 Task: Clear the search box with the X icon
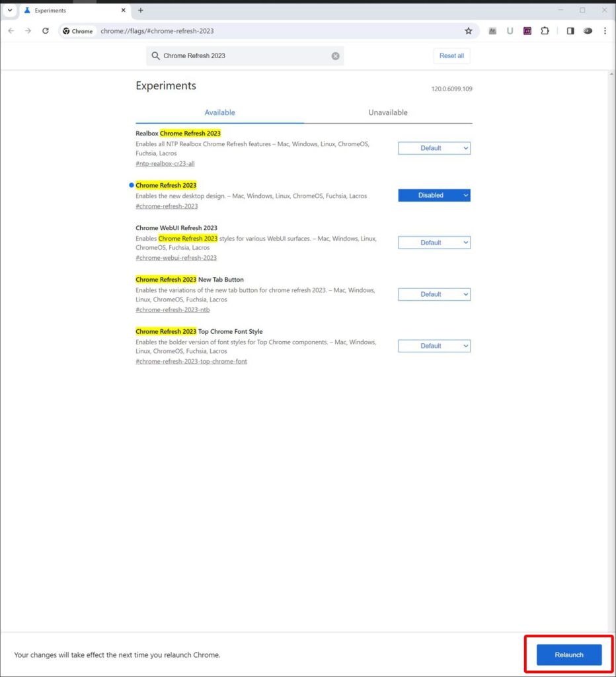click(336, 56)
